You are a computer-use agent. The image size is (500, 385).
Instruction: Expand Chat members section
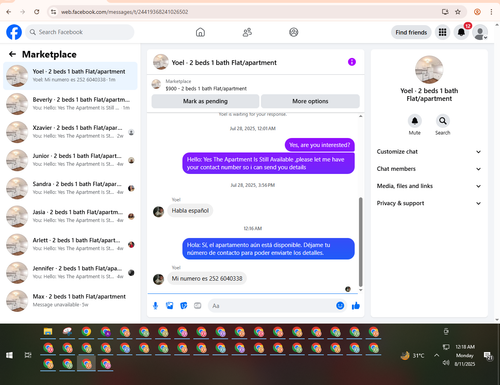pyautogui.click(x=429, y=169)
